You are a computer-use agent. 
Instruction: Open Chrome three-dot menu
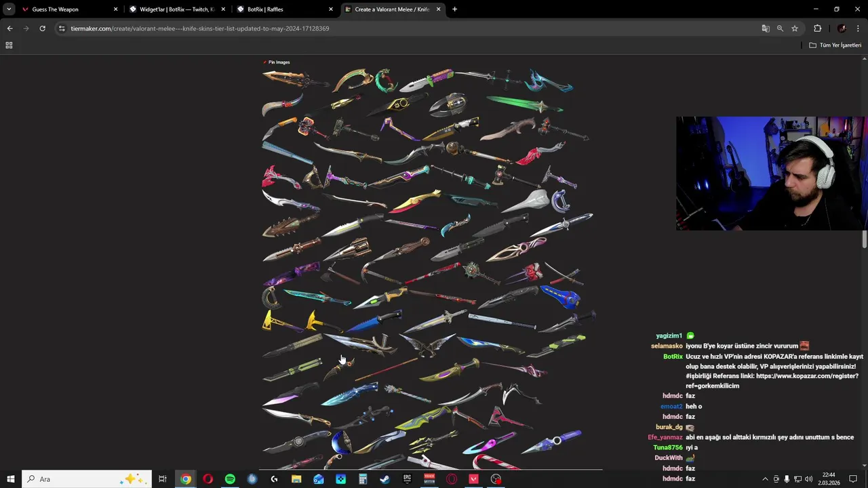(859, 28)
